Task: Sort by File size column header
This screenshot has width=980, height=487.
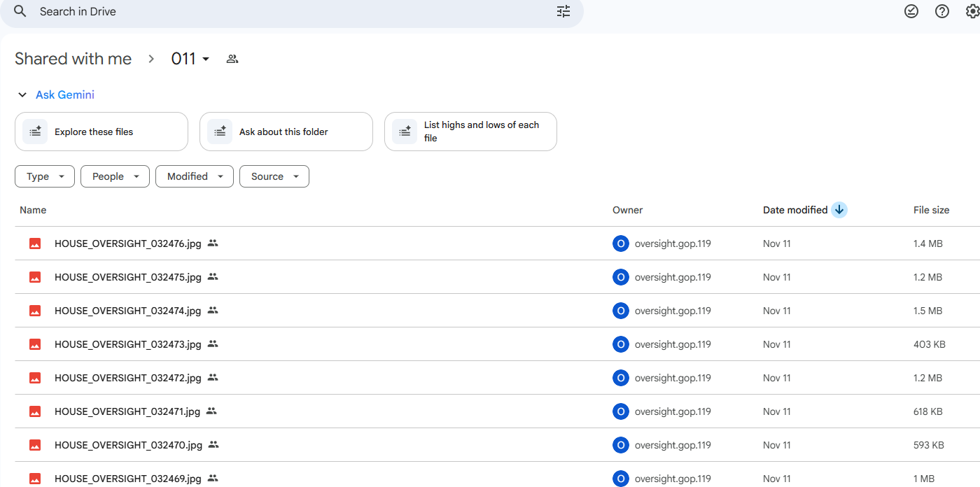Action: (x=931, y=210)
